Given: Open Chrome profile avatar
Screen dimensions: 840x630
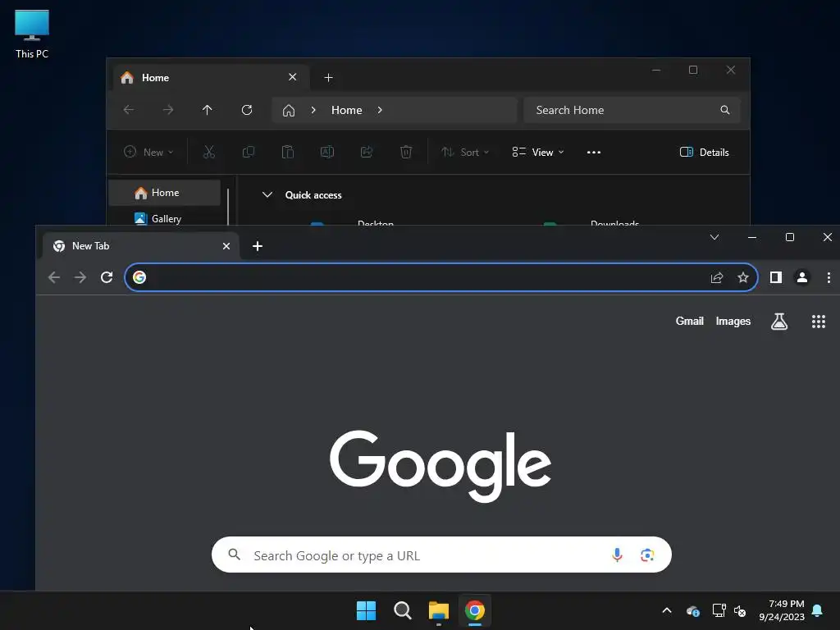Looking at the screenshot, I should [x=802, y=277].
